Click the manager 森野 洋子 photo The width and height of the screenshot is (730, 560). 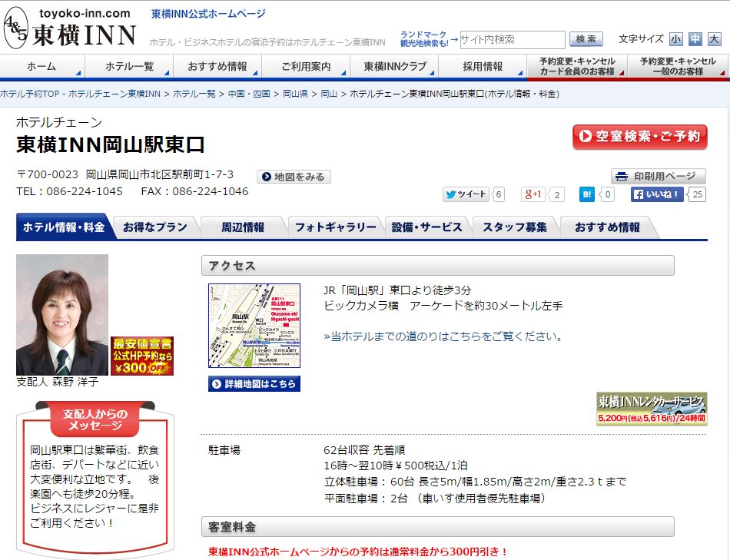pyautogui.click(x=62, y=315)
